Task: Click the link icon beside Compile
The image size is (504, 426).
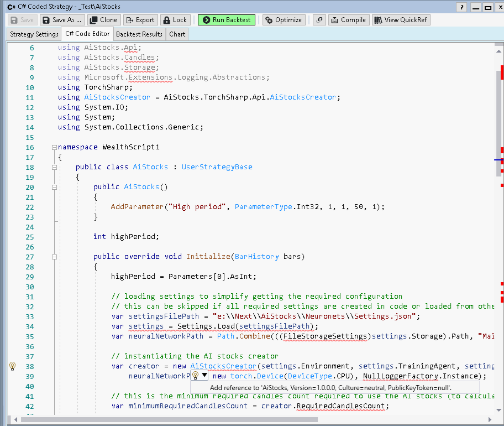Action: click(x=319, y=20)
